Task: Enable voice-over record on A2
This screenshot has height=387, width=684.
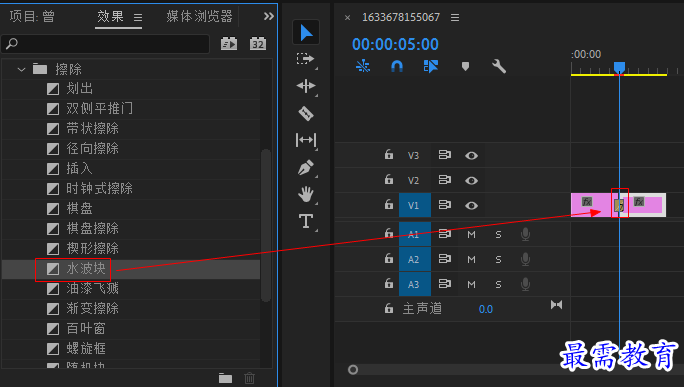Action: point(525,259)
